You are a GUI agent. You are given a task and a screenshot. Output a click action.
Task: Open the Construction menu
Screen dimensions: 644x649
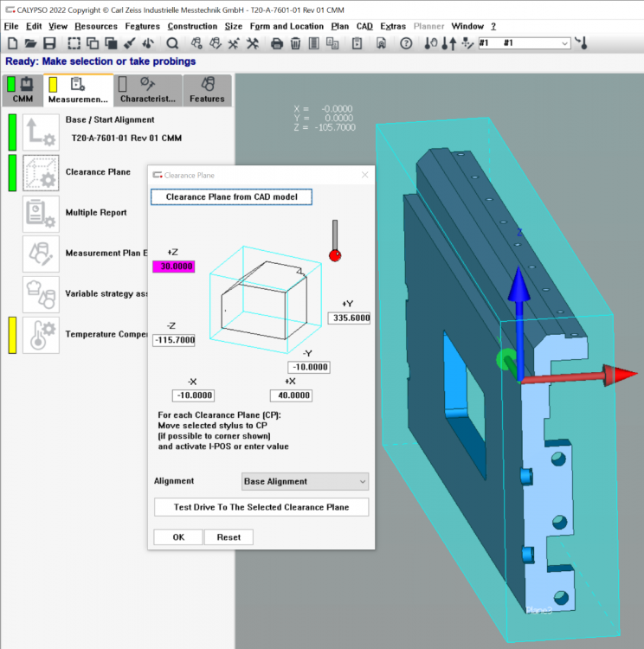coord(192,26)
